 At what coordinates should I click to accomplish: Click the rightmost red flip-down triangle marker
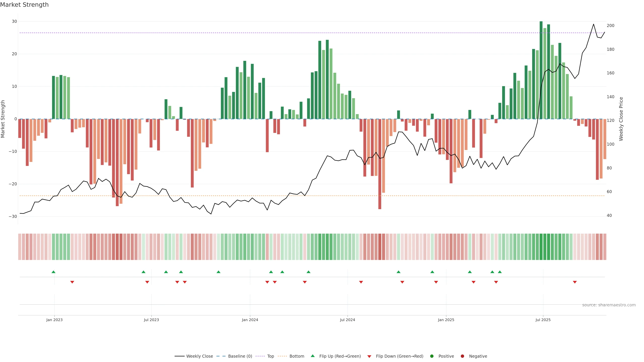[x=575, y=282]
